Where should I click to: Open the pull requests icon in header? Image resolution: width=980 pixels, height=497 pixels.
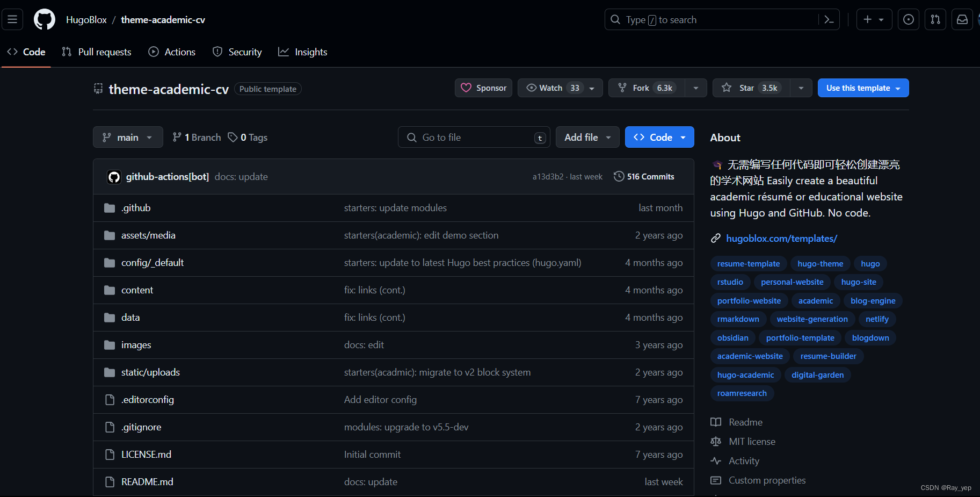(935, 19)
